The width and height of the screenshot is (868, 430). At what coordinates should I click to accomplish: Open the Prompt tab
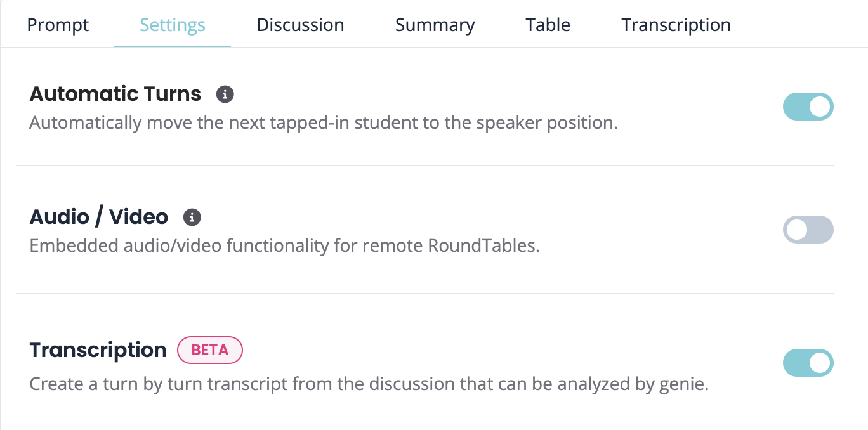pyautogui.click(x=58, y=25)
